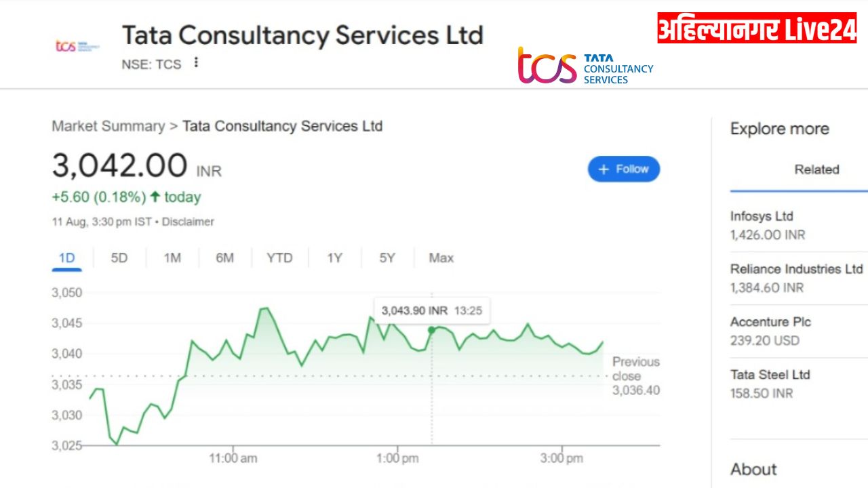
Task: Select the 5Y chart range
Action: (387, 258)
